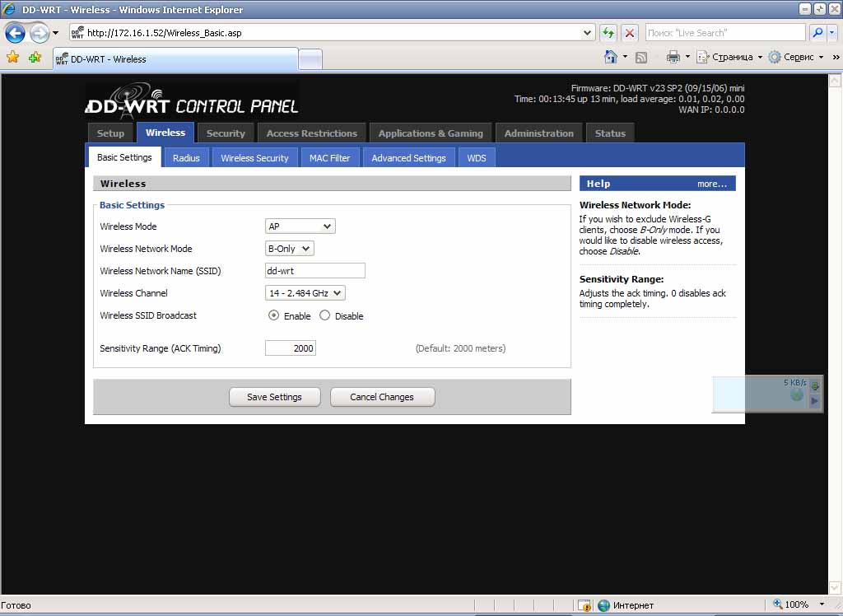Click the Firmware version text
This screenshot has height=616, width=843.
[658, 88]
